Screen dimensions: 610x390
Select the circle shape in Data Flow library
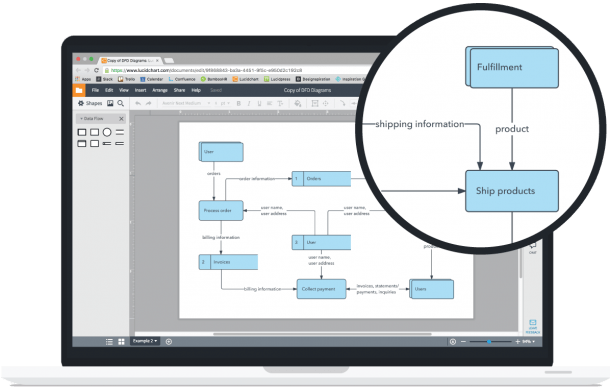tap(107, 132)
